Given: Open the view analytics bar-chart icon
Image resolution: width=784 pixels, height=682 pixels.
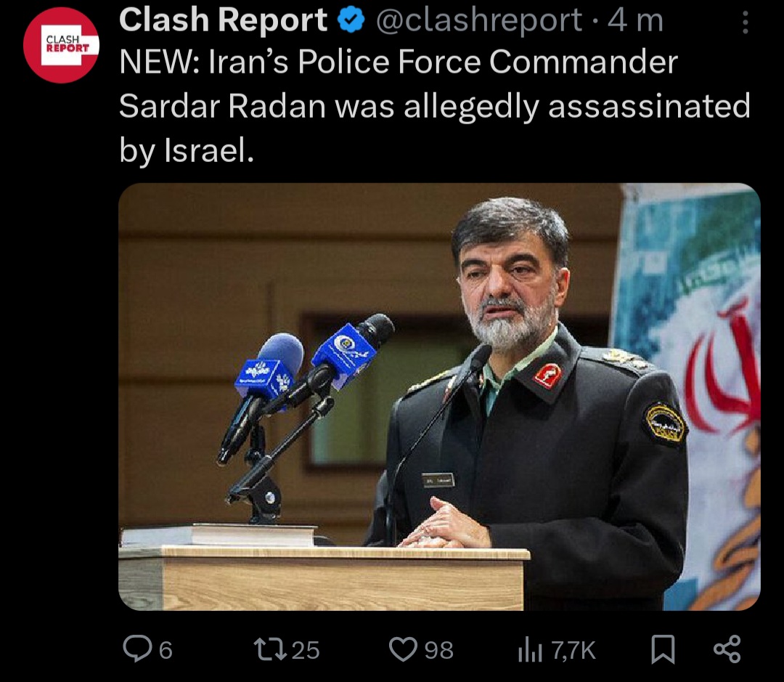Looking at the screenshot, I should coord(531,649).
